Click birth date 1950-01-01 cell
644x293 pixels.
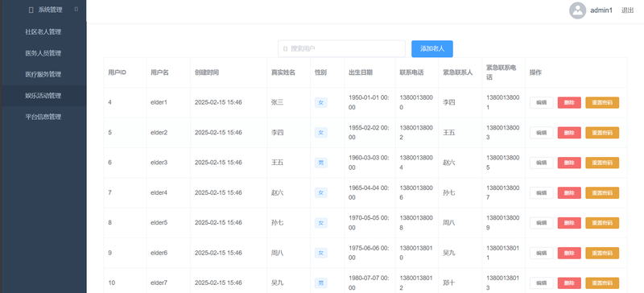(369, 102)
